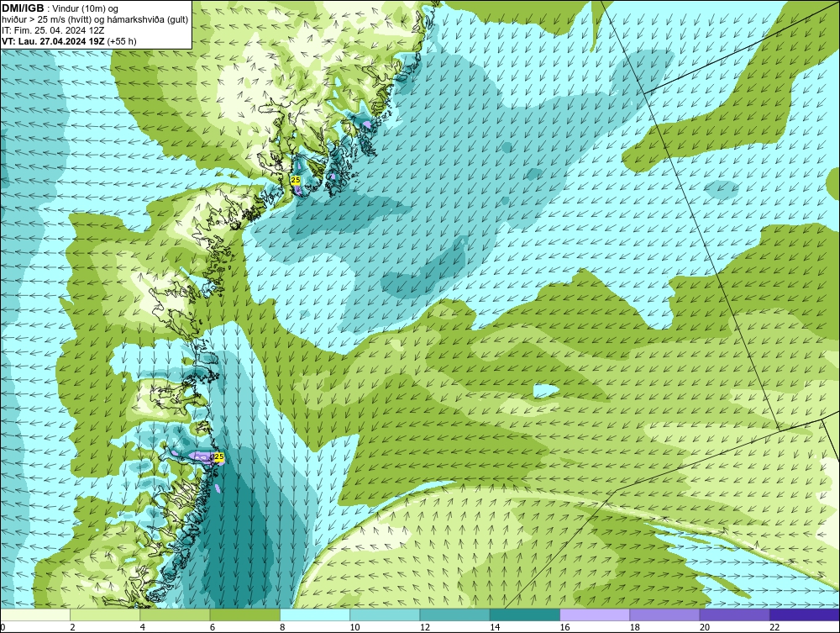The width and height of the screenshot is (840, 633).
Task: Click the 18–20 m/s purple legend swatch
Action: [x=664, y=615]
